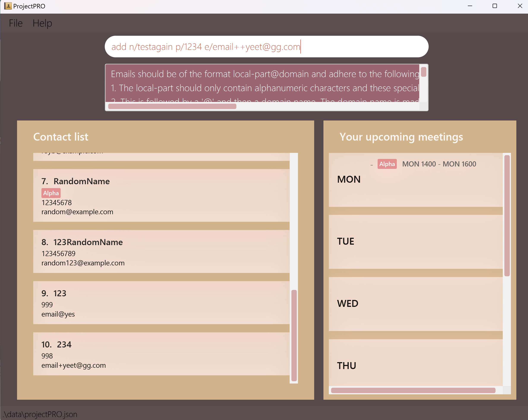Click the error message vertical scrollbar thumb
The height and width of the screenshot is (420, 528).
coord(423,72)
